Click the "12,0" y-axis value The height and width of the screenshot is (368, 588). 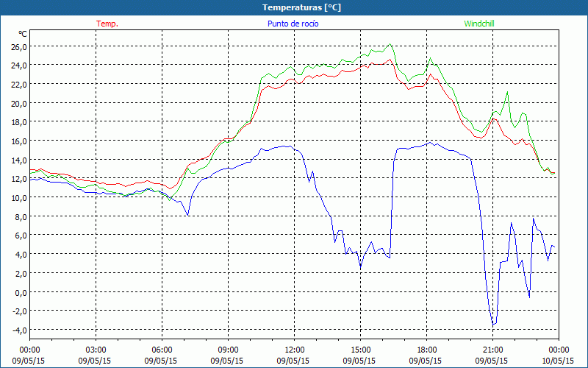(19, 179)
